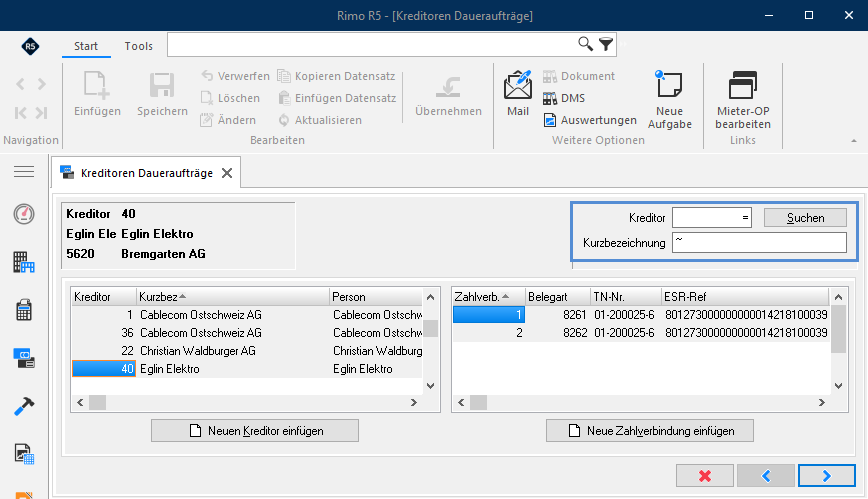The width and height of the screenshot is (868, 499).
Task: Click the back arrow wizard button
Action: [x=766, y=476]
